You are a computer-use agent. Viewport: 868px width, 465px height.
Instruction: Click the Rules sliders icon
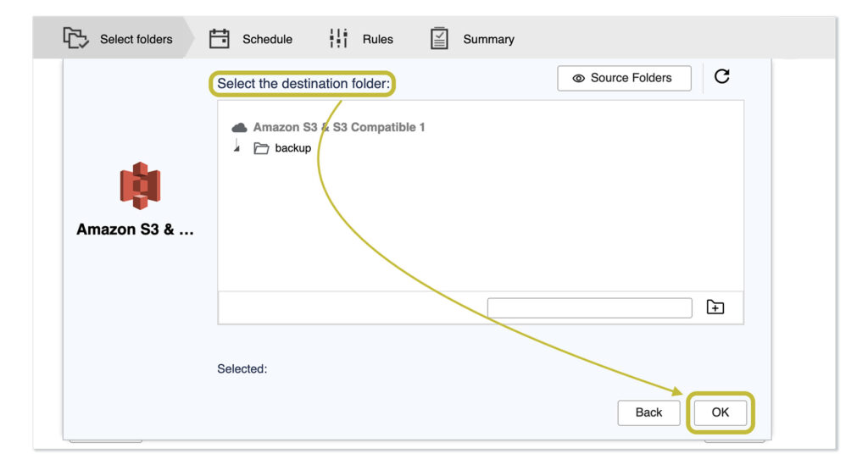tap(338, 38)
